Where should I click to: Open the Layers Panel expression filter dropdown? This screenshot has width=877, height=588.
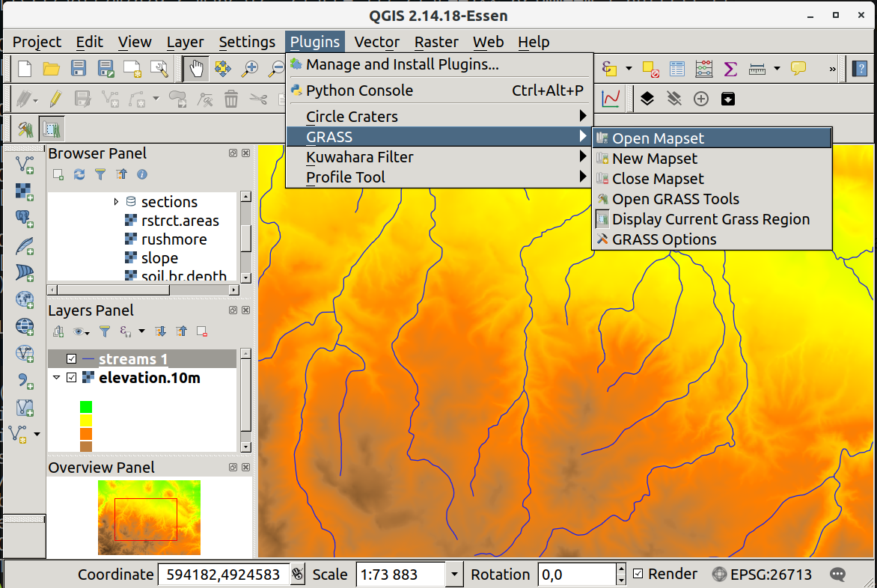pyautogui.click(x=141, y=331)
